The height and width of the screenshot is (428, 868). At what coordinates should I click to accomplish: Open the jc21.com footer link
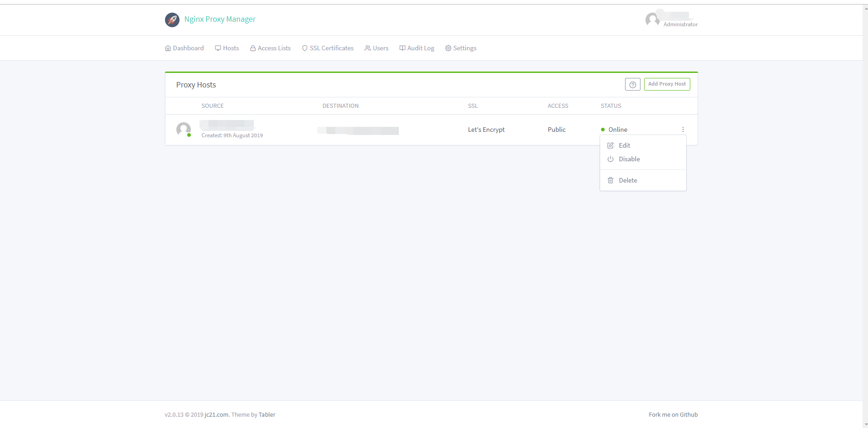pyautogui.click(x=217, y=414)
